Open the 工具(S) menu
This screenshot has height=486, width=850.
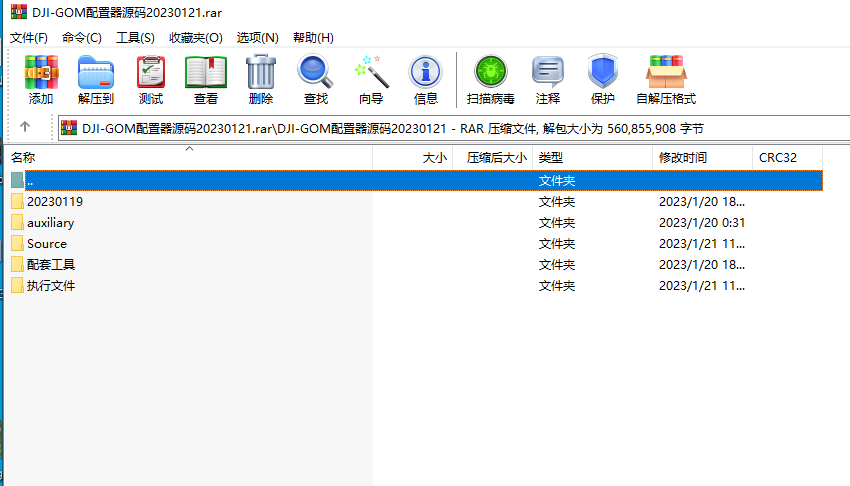(136, 38)
